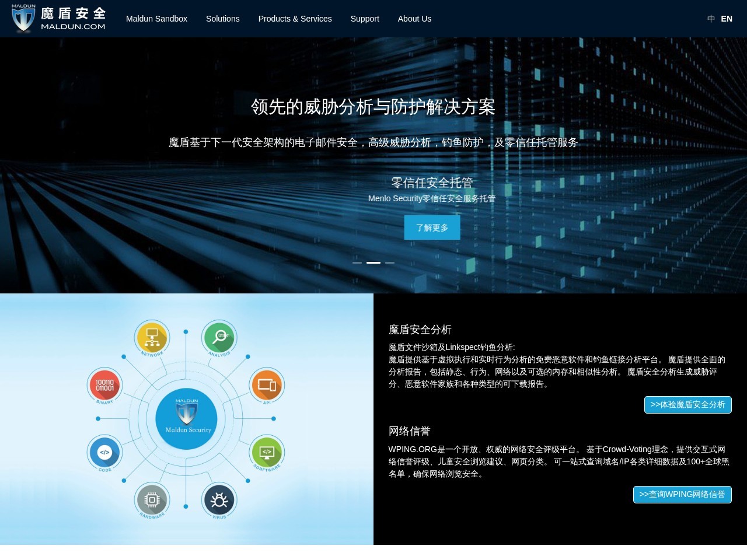The width and height of the screenshot is (747, 560).
Task: Click the orange API devices icon
Action: pyautogui.click(x=267, y=384)
